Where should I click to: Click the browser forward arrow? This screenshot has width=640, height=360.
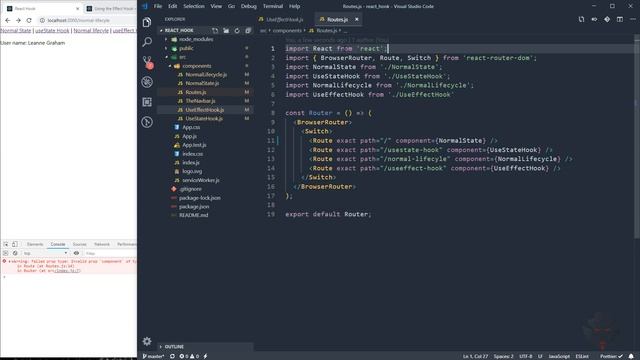[x=18, y=20]
